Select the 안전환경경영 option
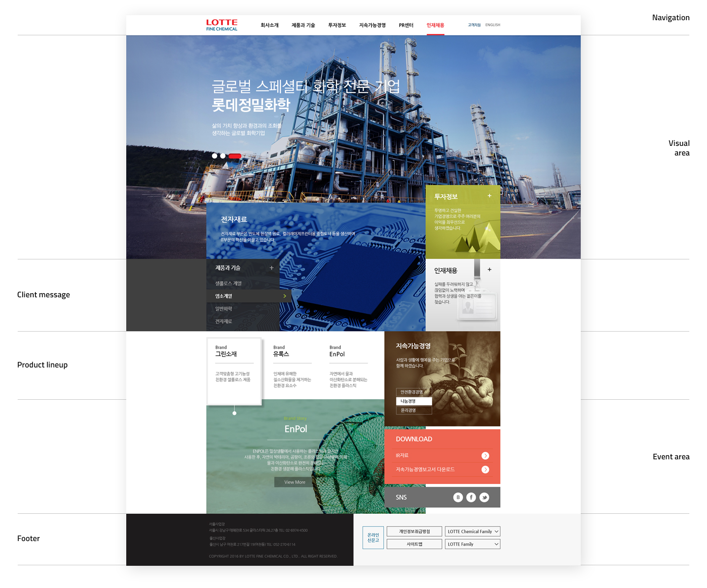 click(414, 392)
